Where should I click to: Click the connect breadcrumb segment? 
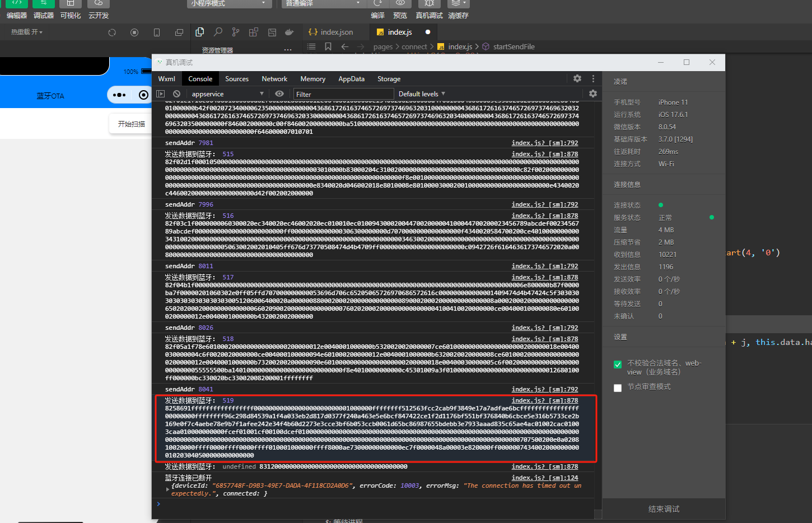tap(414, 46)
